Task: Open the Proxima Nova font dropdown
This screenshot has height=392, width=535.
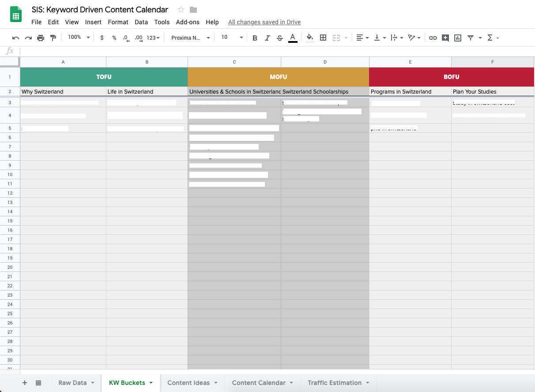Action: pos(191,38)
